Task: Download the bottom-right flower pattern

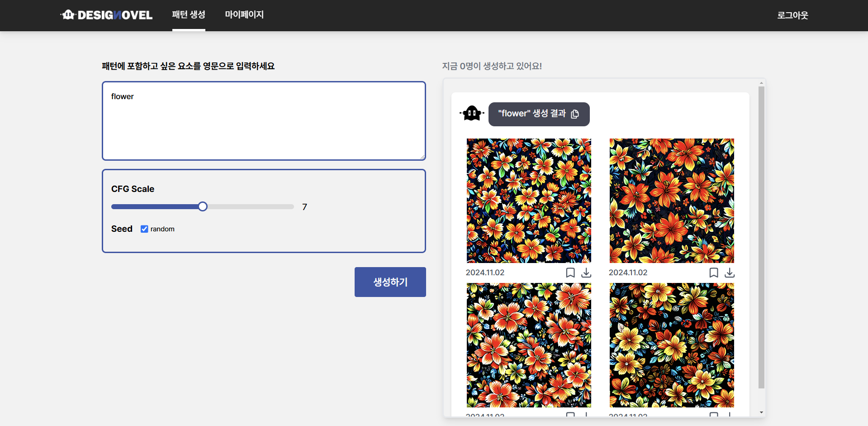Action: 730,416
